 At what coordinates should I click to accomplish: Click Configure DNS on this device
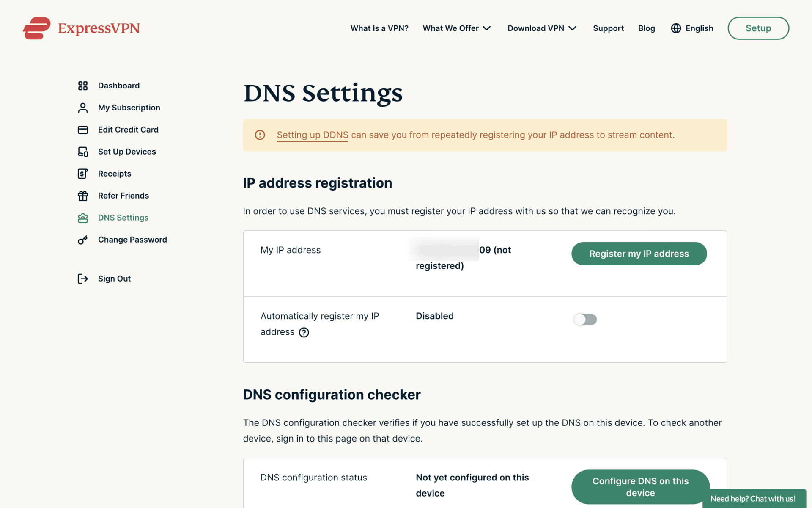(x=640, y=487)
